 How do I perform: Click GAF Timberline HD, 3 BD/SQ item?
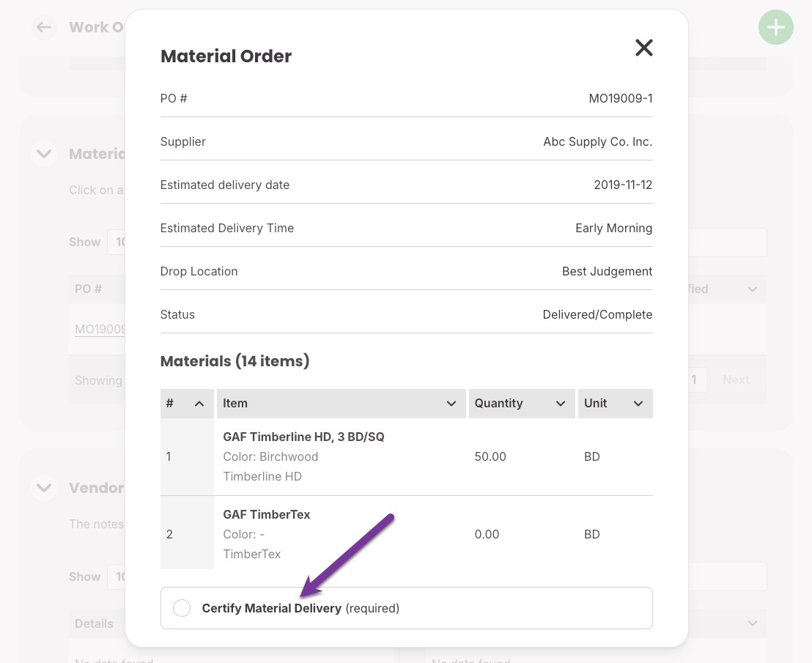(303, 437)
